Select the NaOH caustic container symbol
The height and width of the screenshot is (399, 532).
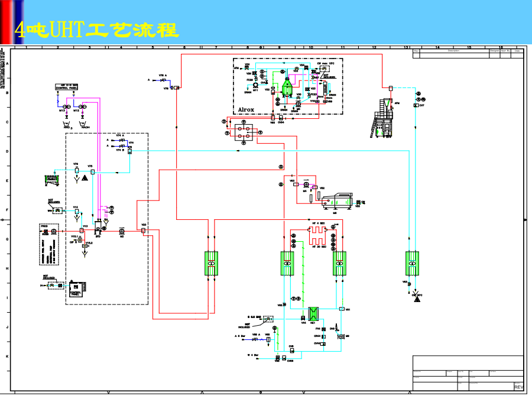(x=82, y=124)
